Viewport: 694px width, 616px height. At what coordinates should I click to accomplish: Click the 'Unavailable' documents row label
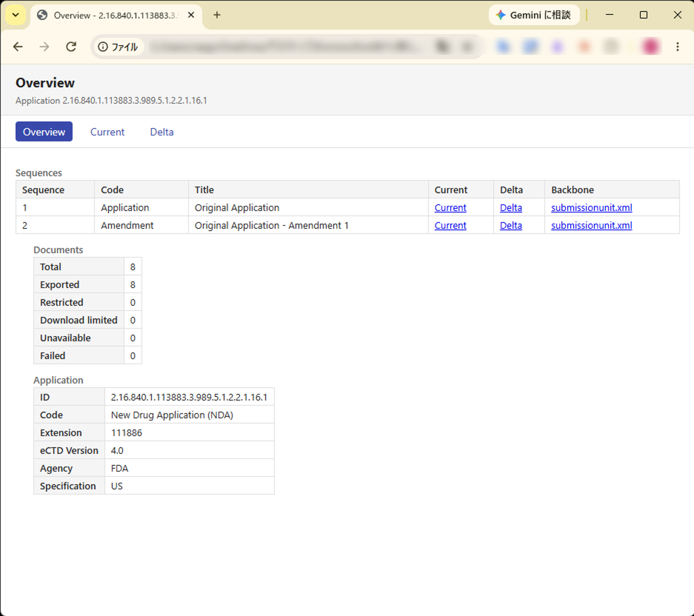coord(65,338)
